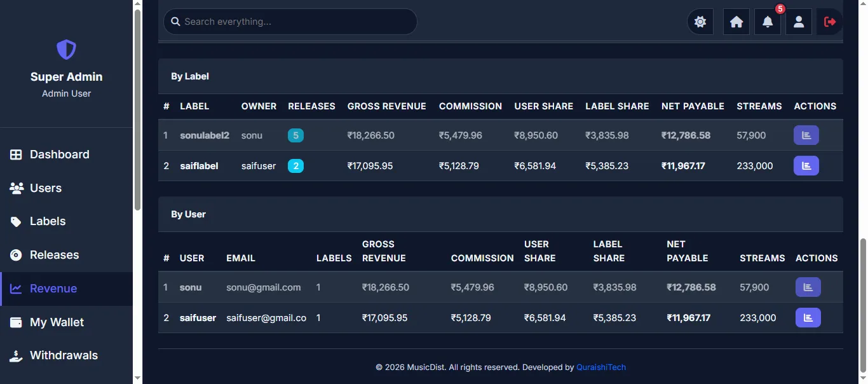Navigate to Releases in the sidebar
This screenshot has width=868, height=384.
coord(66,255)
